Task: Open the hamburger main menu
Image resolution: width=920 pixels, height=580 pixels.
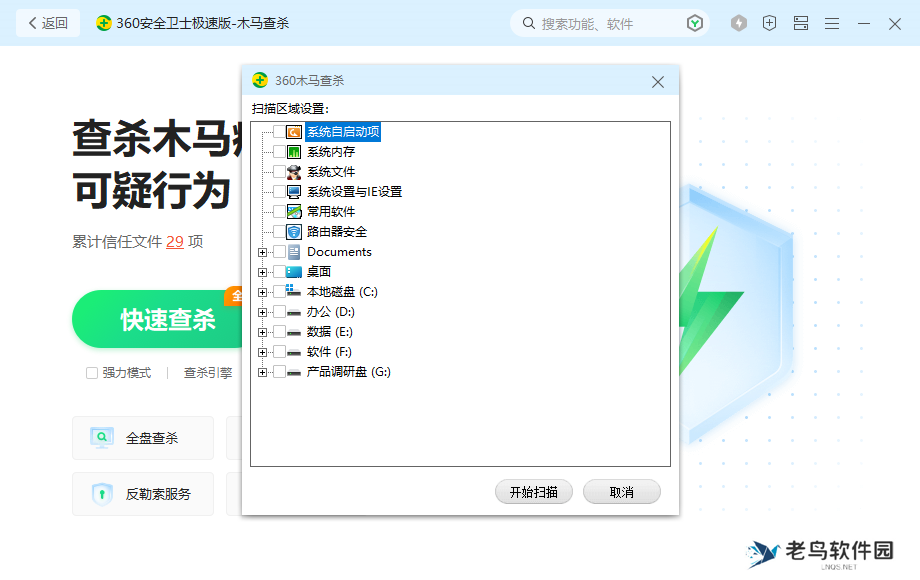Action: [x=832, y=23]
